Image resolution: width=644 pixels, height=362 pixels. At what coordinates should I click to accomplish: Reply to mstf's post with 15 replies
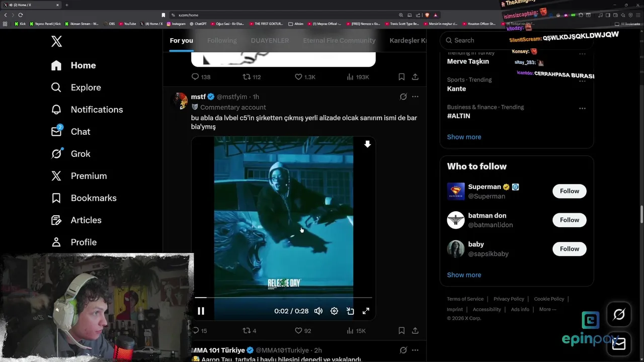point(199,331)
